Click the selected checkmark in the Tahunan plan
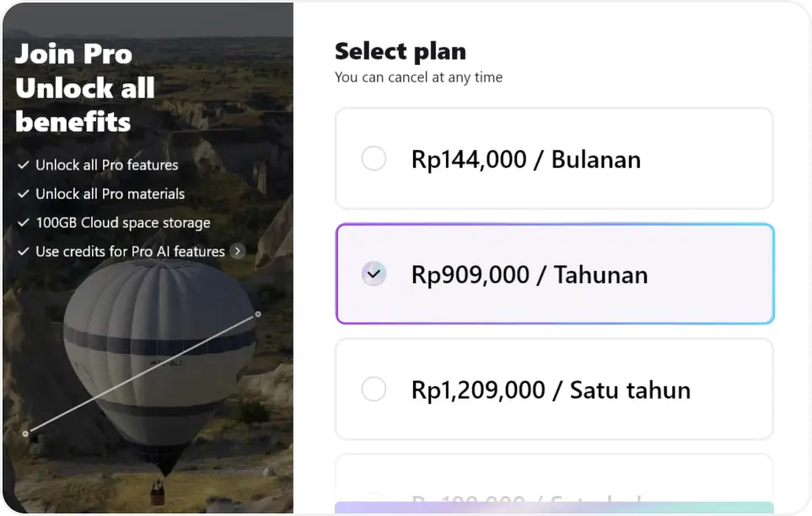Image resolution: width=812 pixels, height=516 pixels. click(374, 274)
